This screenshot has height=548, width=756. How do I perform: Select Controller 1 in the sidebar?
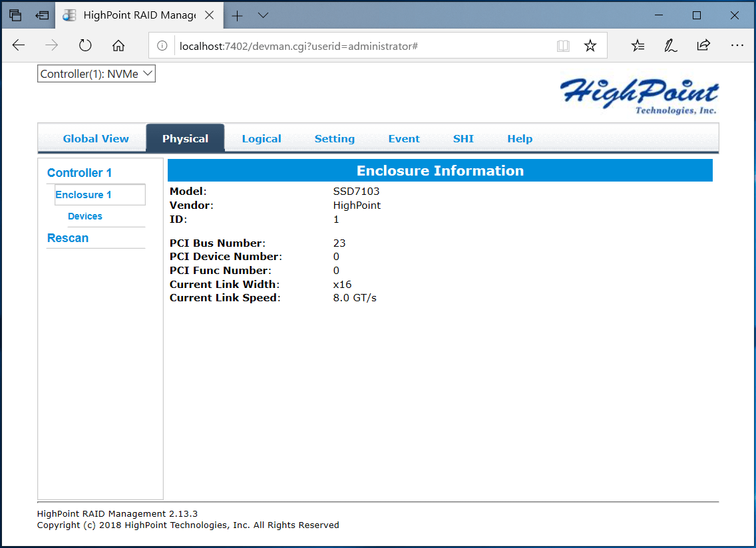pyautogui.click(x=79, y=172)
